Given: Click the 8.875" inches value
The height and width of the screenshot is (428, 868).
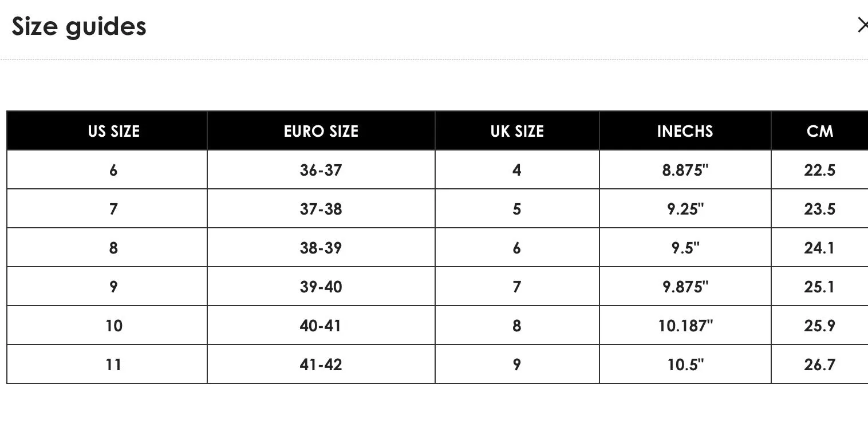Looking at the screenshot, I should tap(685, 169).
